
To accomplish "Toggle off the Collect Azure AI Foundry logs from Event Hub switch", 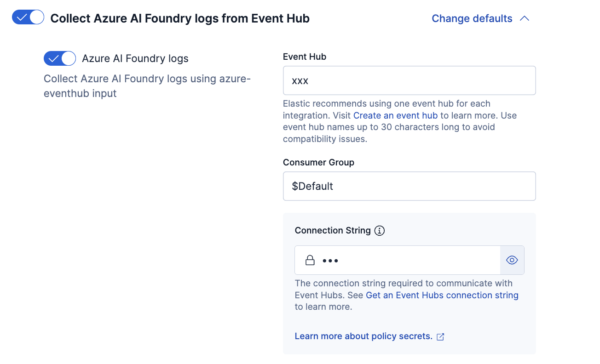I will click(28, 18).
